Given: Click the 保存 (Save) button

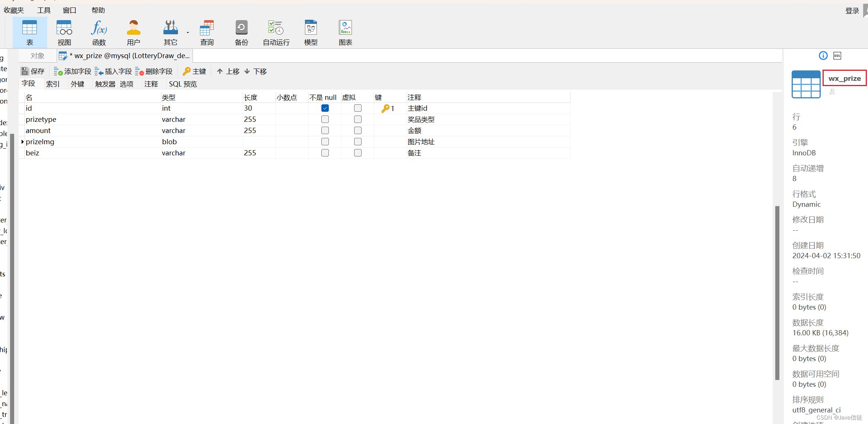Looking at the screenshot, I should (x=33, y=71).
